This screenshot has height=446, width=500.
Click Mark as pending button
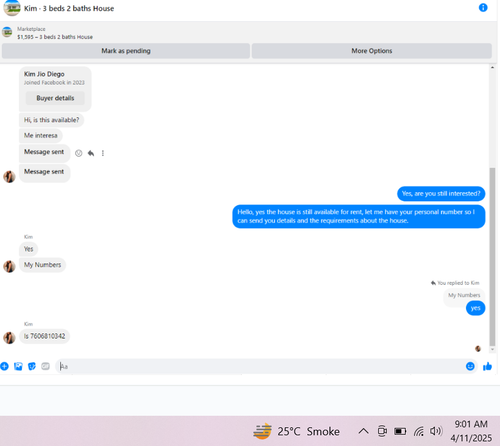pyautogui.click(x=126, y=51)
